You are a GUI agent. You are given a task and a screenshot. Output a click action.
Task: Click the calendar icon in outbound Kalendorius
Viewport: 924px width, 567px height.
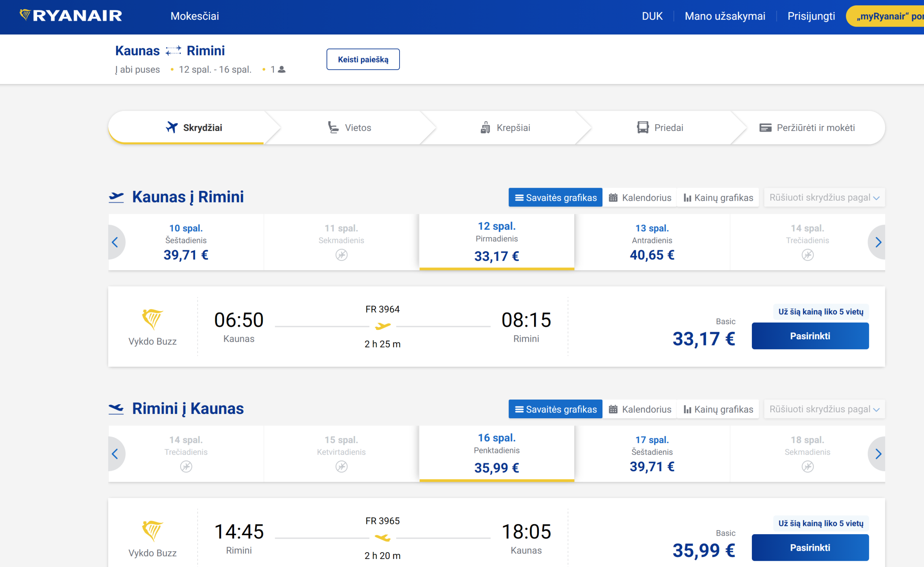pos(613,198)
